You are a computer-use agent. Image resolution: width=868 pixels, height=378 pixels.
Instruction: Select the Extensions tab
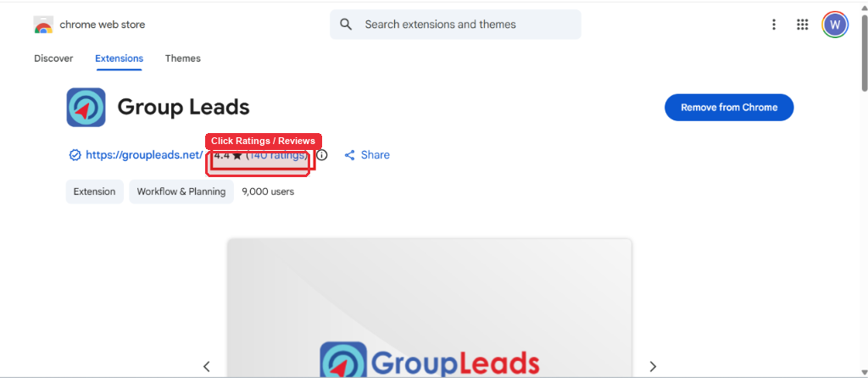click(x=119, y=58)
